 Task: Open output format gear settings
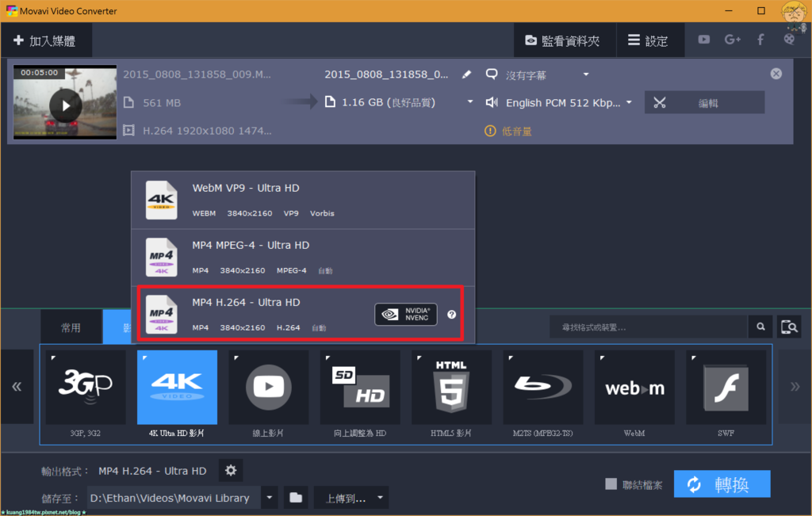coord(231,471)
